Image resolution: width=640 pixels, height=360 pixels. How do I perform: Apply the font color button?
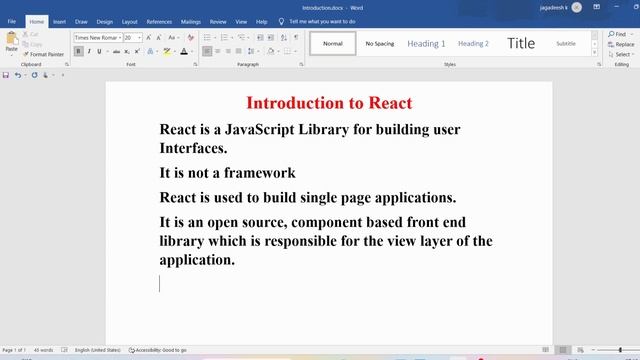184,51
